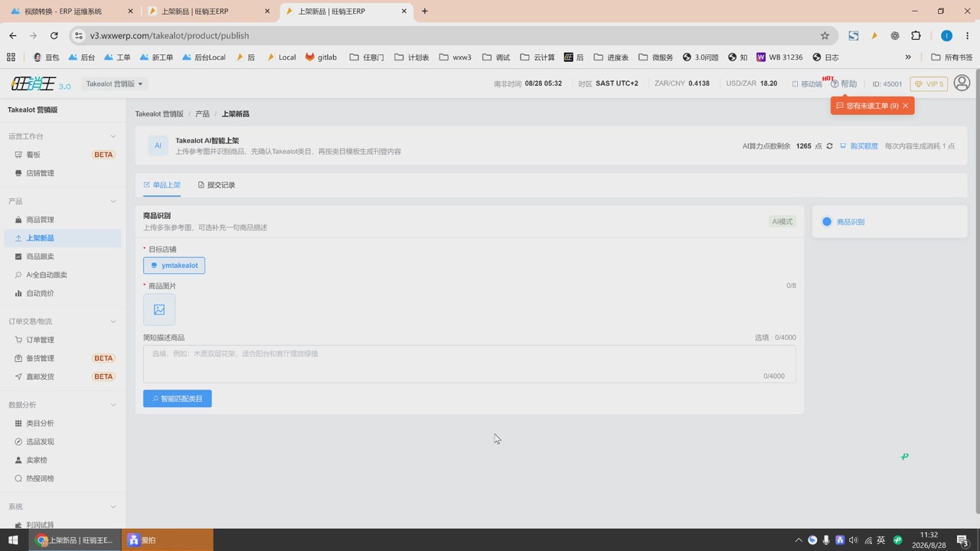Open 移动端 mobile version link
980x551 pixels.
tap(806, 84)
